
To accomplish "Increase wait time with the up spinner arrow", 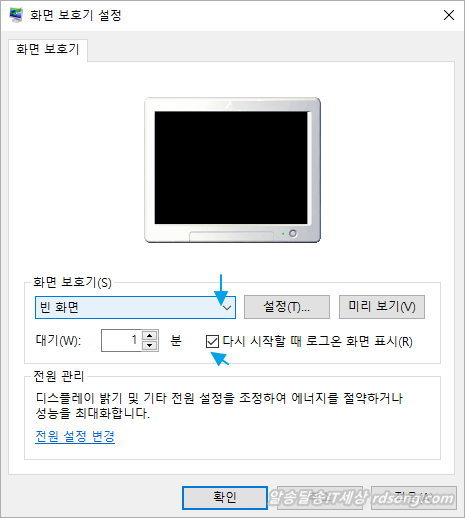I will pyautogui.click(x=150, y=335).
